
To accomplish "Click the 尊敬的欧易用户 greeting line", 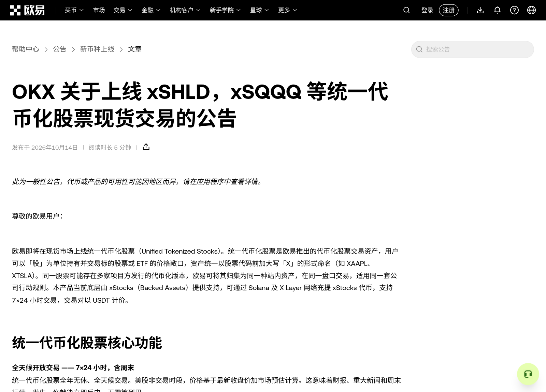I will tap(38, 216).
